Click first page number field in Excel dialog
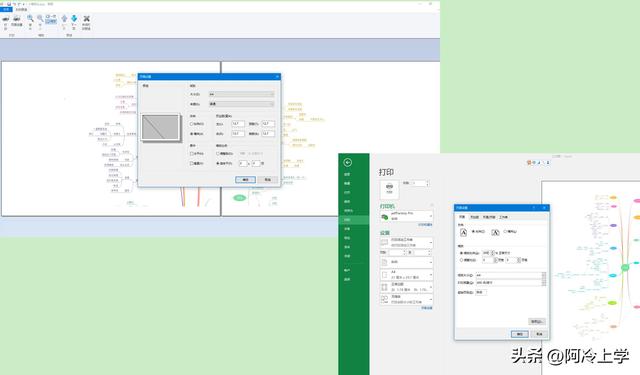 coord(481,293)
